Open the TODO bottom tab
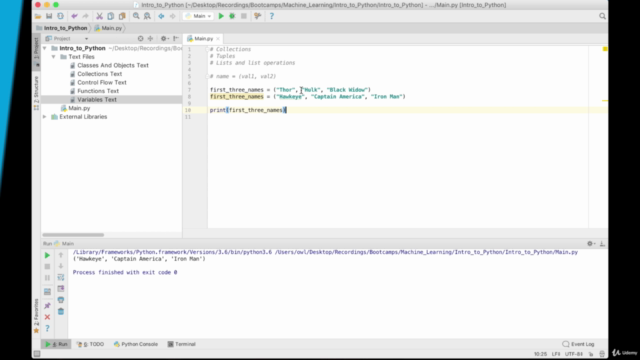This screenshot has width=640, height=360. click(91, 344)
